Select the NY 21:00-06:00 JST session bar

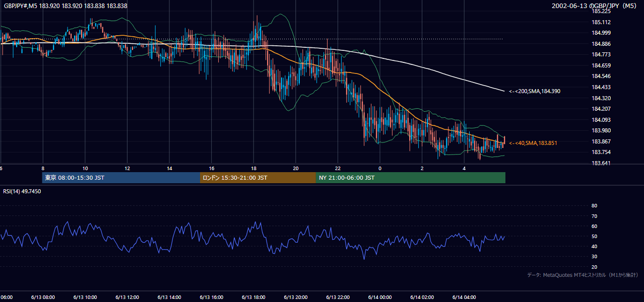pyautogui.click(x=411, y=178)
